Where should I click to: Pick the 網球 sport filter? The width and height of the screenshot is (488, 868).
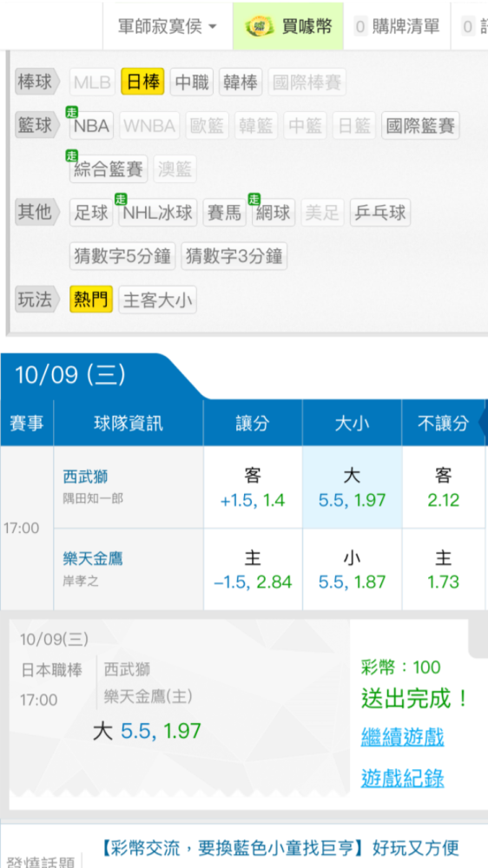click(274, 213)
